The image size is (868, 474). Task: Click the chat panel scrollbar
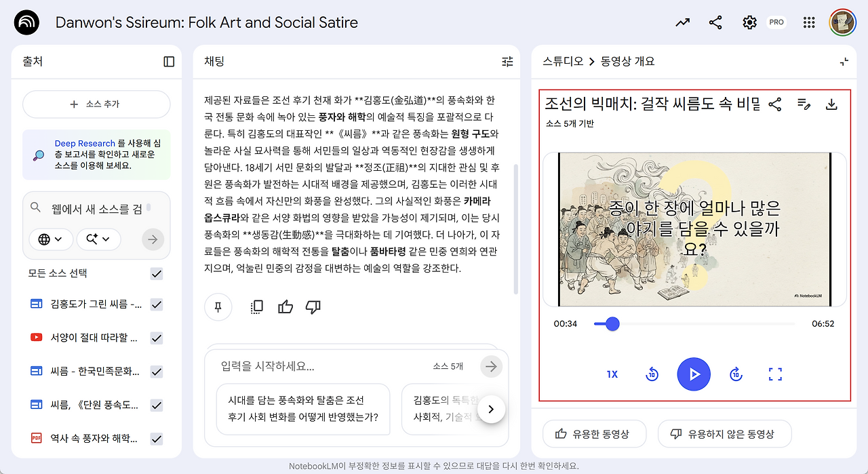[x=516, y=229]
